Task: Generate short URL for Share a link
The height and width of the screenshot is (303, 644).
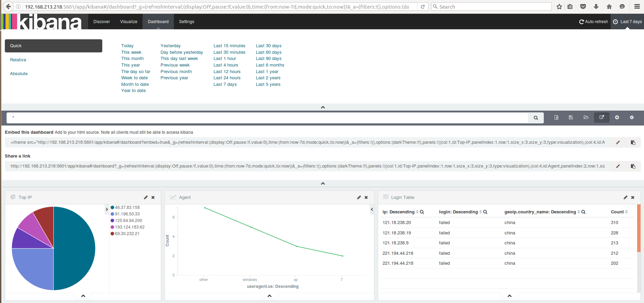Action: 618,166
